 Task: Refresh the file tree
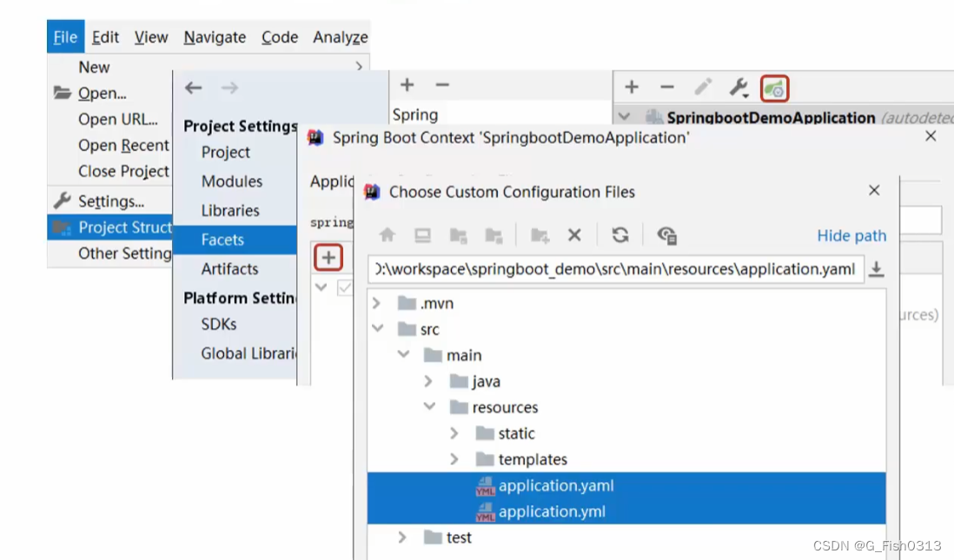pos(620,234)
